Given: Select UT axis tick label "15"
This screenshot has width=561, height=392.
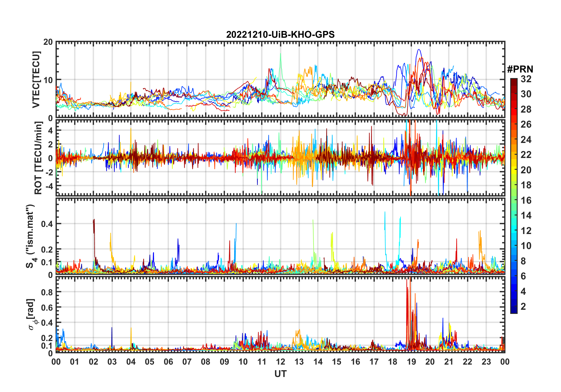Looking at the screenshot, I should click(x=337, y=362).
